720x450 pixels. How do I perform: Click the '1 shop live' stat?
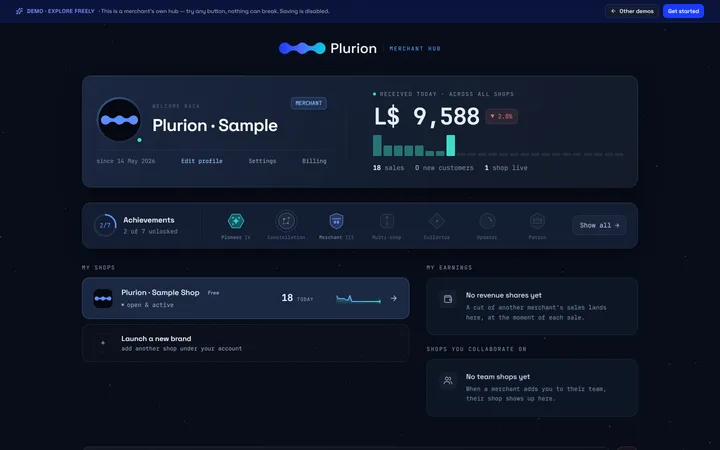(506, 168)
